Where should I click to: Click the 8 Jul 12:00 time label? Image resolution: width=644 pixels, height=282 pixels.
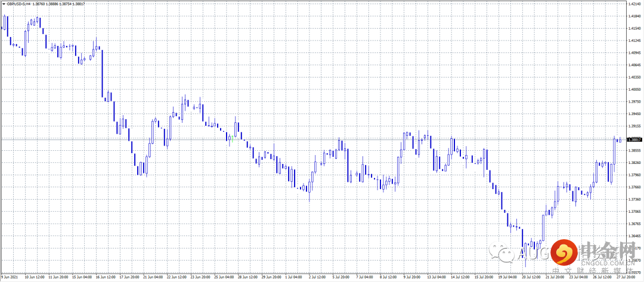coord(389,277)
